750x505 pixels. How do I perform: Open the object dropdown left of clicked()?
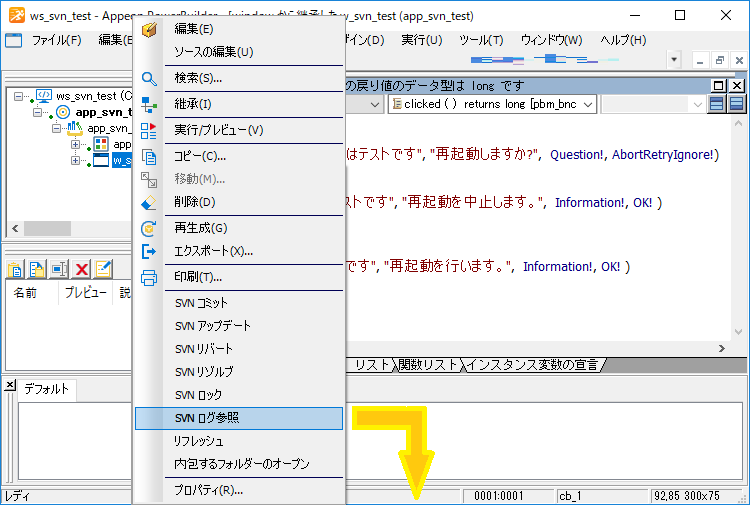(375, 104)
